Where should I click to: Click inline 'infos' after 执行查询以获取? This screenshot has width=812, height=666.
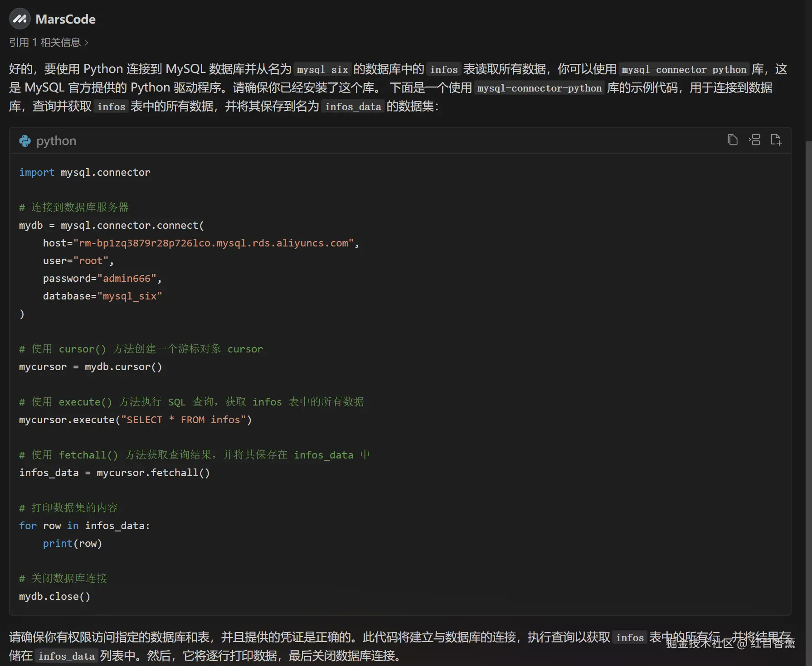(630, 637)
